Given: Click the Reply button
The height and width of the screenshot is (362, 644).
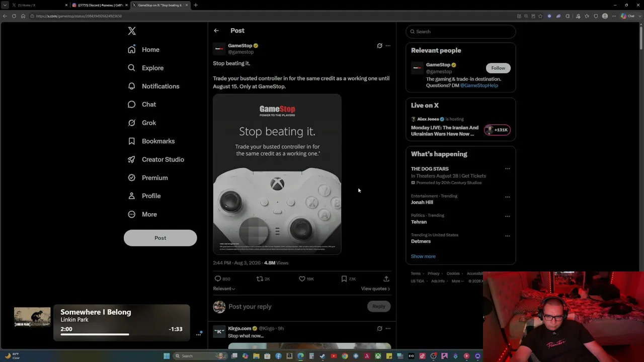Looking at the screenshot, I should [379, 306].
